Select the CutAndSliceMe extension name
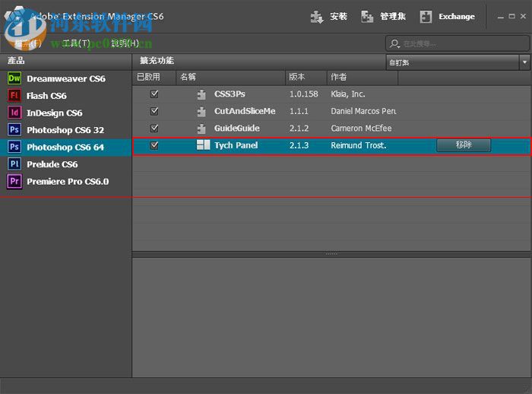The image size is (532, 394). 245,111
